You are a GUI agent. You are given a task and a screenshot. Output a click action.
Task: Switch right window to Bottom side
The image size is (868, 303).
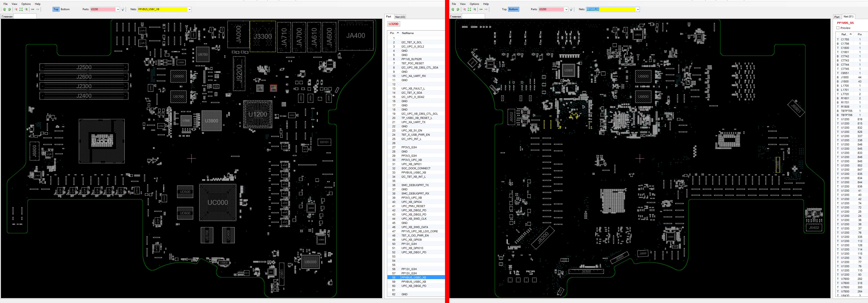(514, 10)
